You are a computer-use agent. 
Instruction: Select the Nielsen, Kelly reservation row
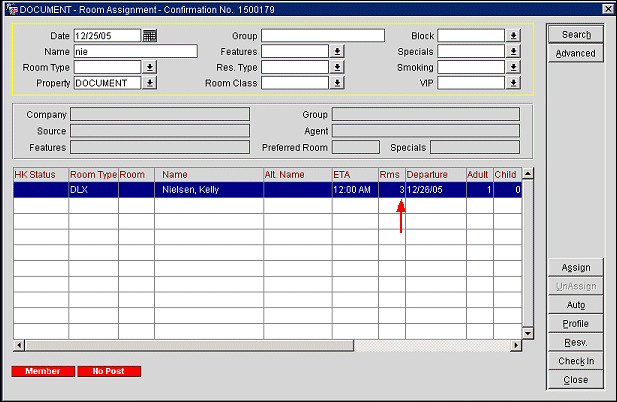pos(208,189)
